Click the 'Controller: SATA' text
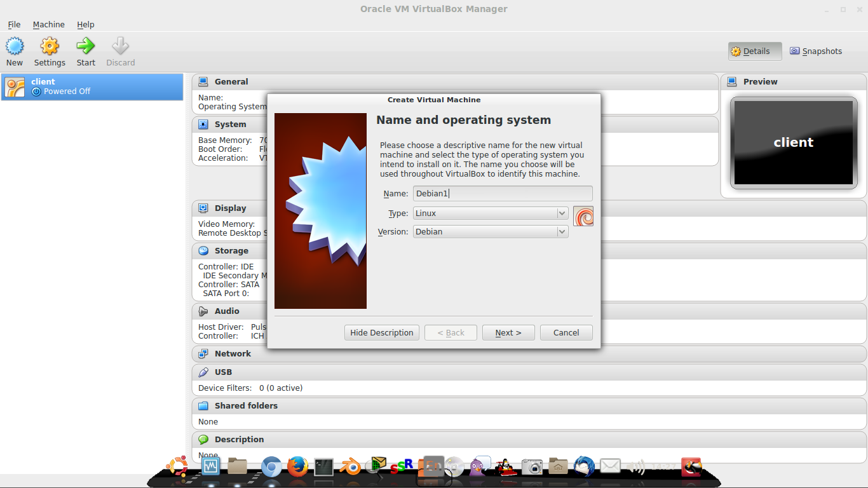 229,285
